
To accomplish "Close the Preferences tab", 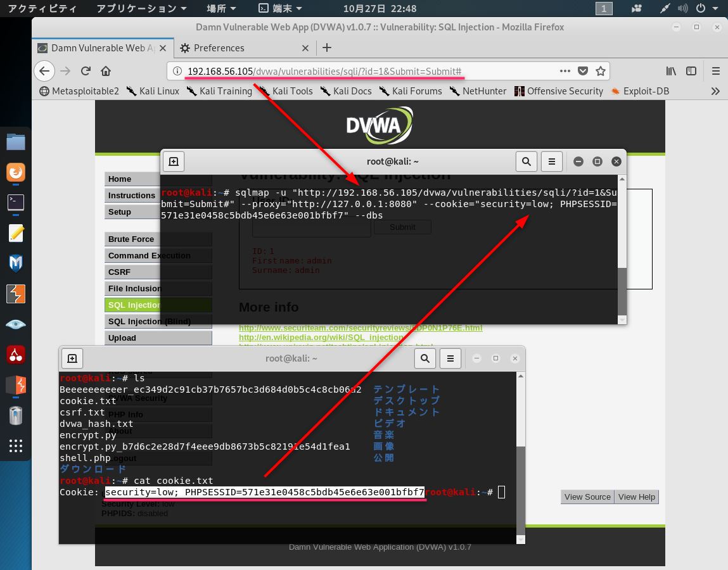I will click(x=305, y=47).
